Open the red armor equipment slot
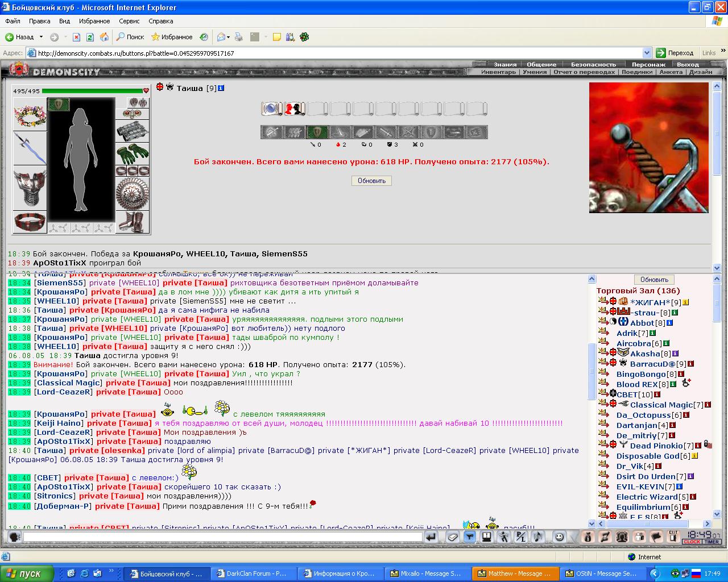 click(x=30, y=189)
